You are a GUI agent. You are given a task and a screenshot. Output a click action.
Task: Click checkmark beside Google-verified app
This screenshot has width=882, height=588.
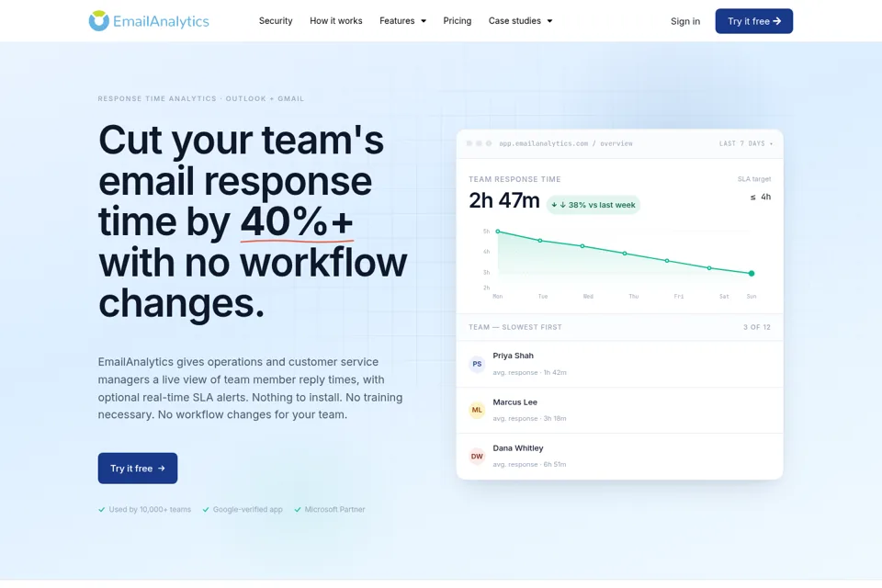coord(206,510)
